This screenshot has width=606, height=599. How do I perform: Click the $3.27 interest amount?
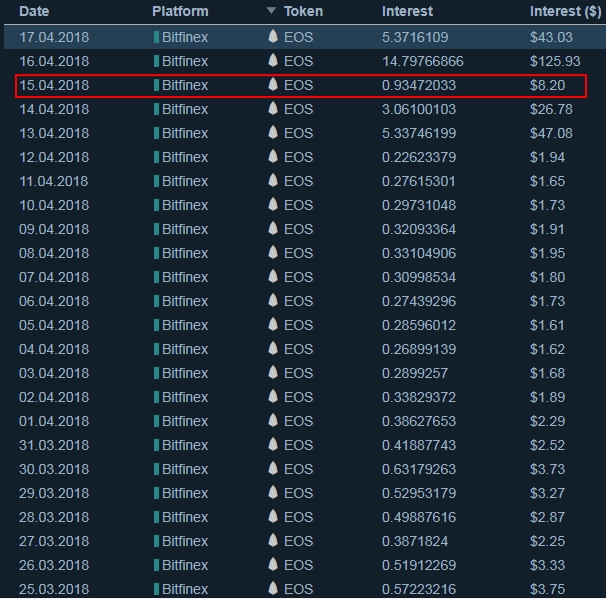pos(548,493)
